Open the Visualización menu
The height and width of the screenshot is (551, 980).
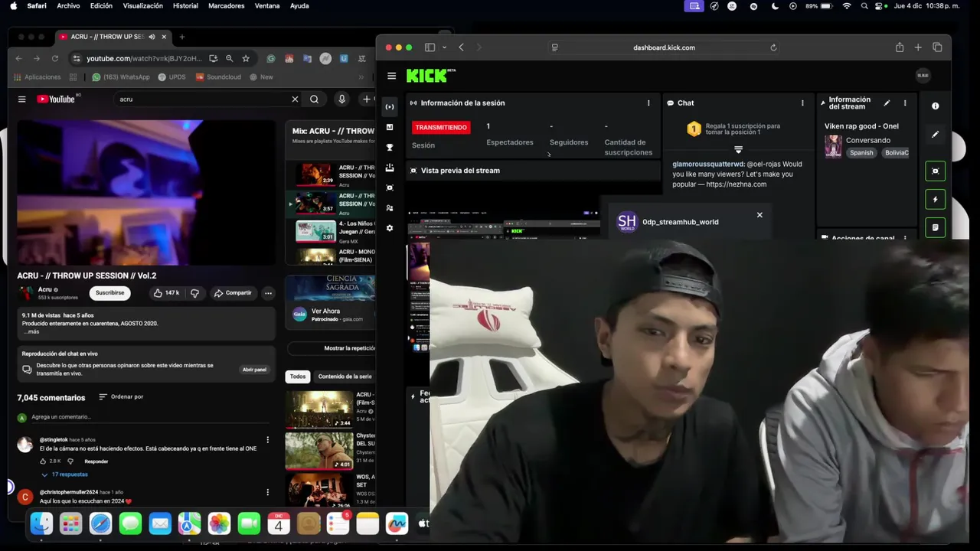[142, 5]
